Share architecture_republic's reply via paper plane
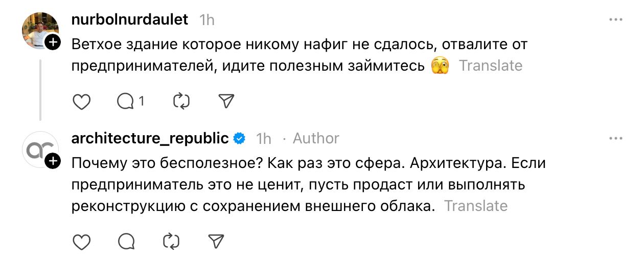 [x=216, y=241]
